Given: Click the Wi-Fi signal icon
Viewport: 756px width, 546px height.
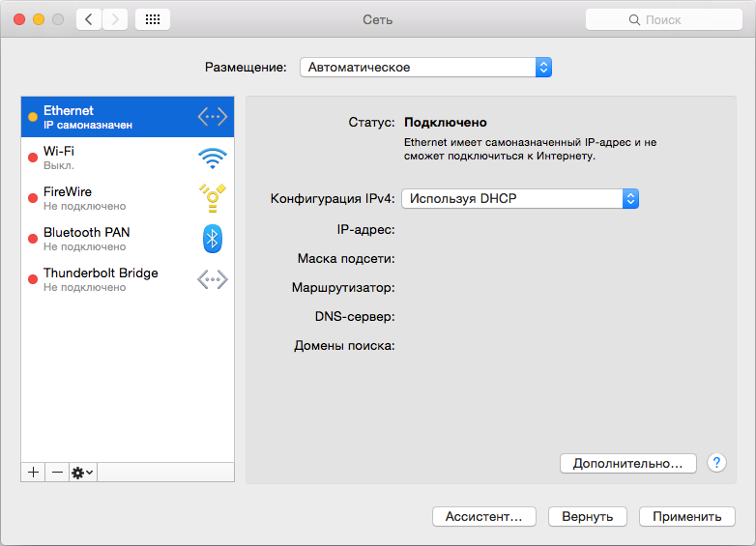Looking at the screenshot, I should [212, 158].
